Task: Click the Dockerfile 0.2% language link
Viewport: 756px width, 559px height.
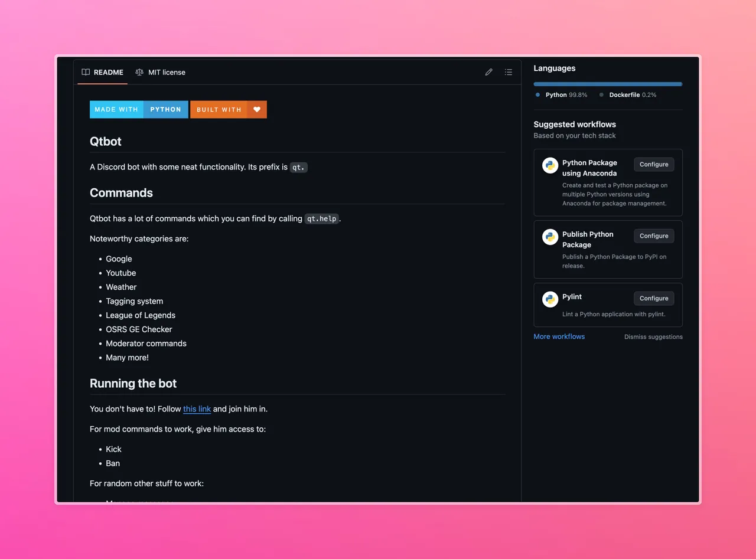Action: [628, 94]
